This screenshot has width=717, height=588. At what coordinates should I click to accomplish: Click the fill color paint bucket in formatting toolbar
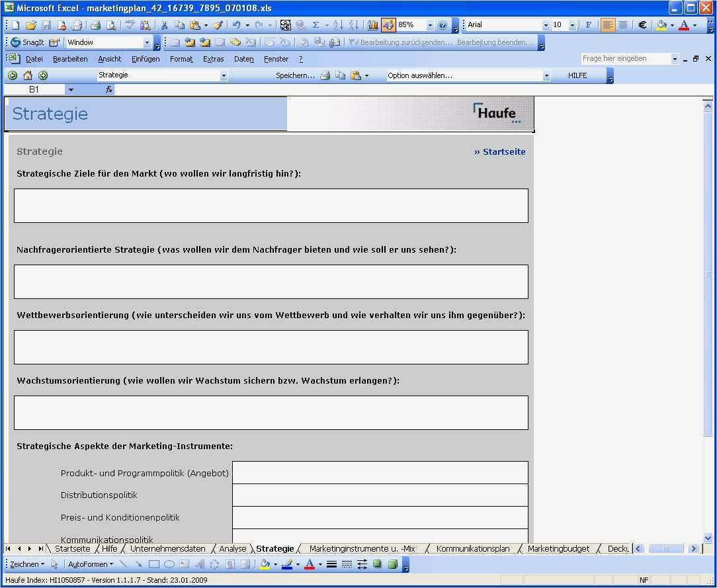(661, 25)
